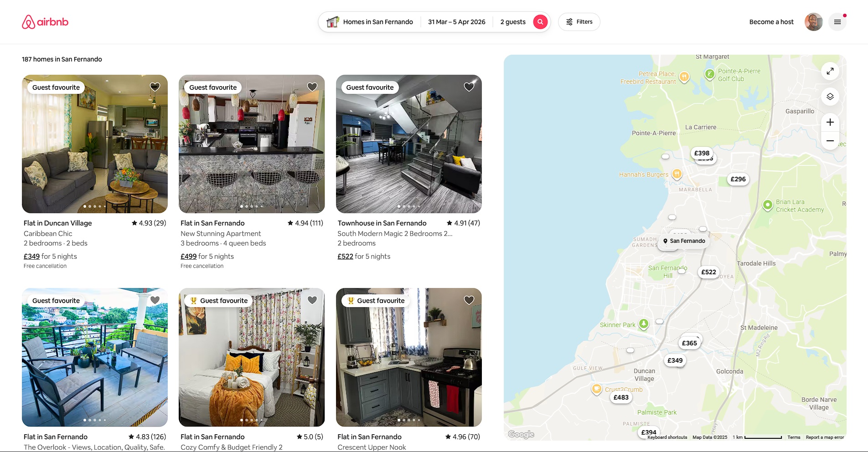The image size is (868, 452).
Task: Select the £296 price pin on map
Action: (738, 179)
